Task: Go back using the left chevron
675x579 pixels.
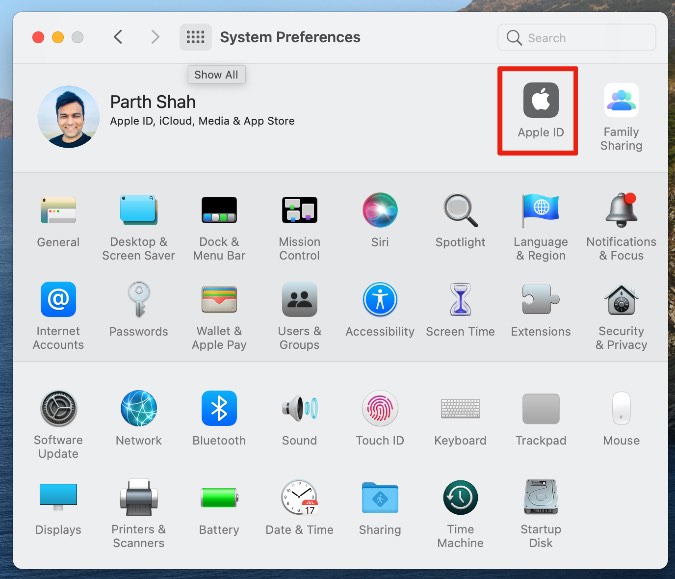Action: (x=118, y=37)
